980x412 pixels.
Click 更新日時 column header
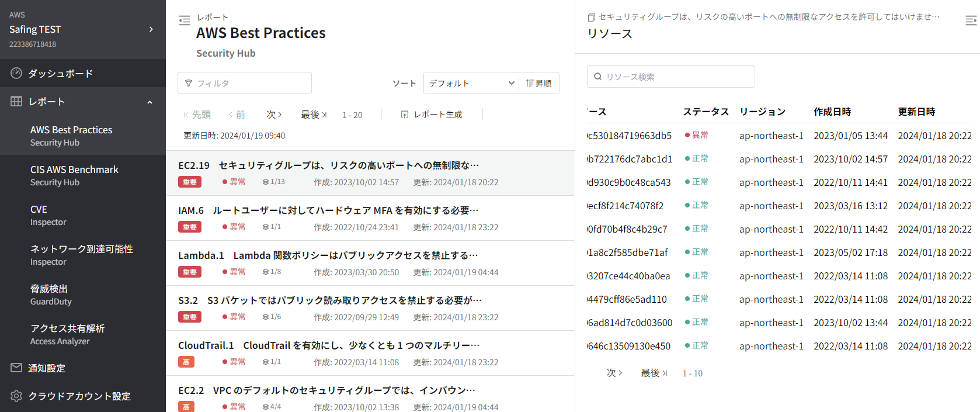tap(916, 112)
